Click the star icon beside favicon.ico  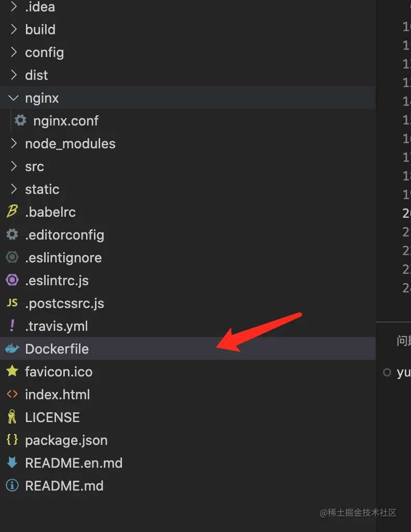point(11,371)
